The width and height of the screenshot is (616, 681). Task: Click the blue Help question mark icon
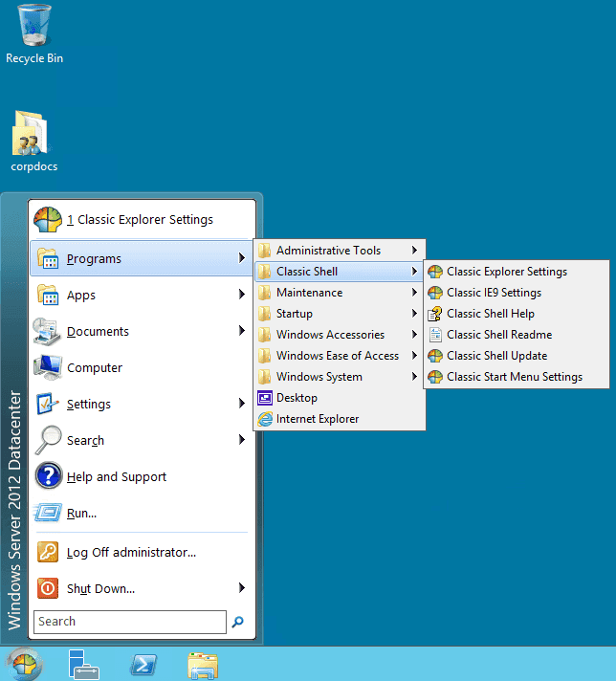pos(48,476)
